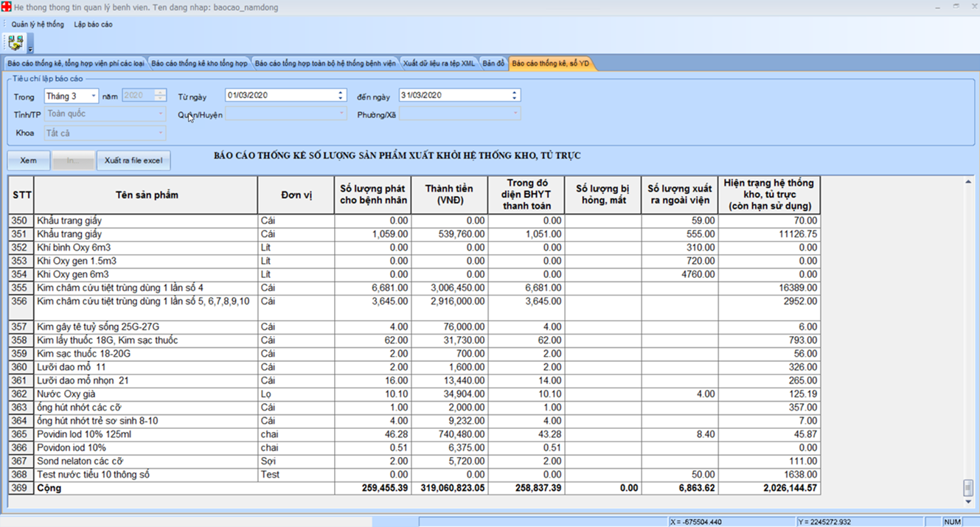Click the STT column header

tap(21, 195)
